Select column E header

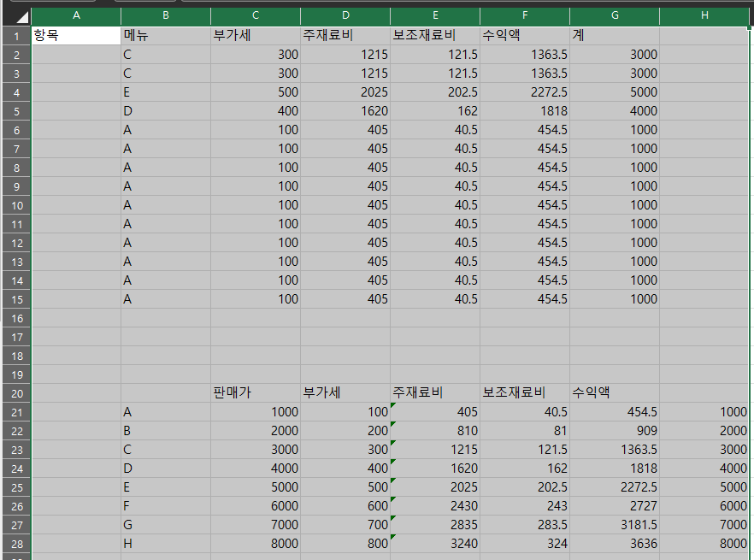coord(435,16)
